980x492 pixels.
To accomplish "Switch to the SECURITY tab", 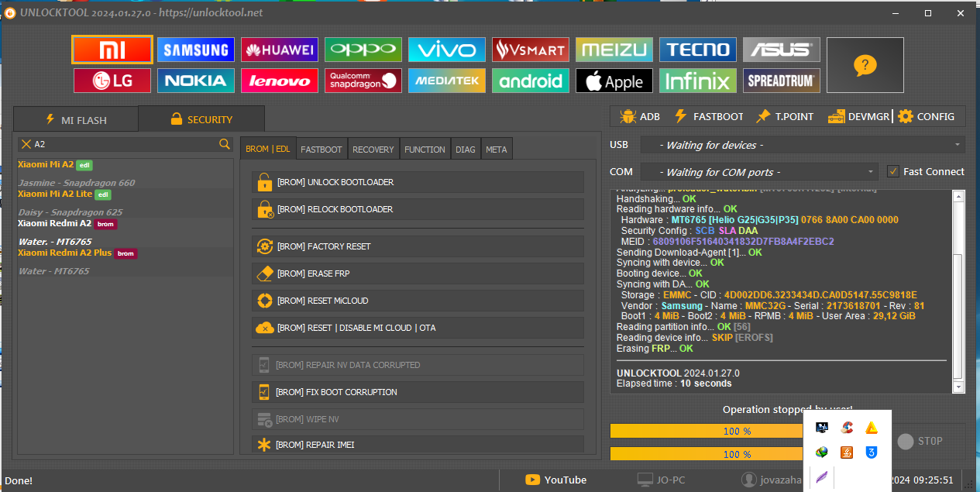I will click(201, 119).
